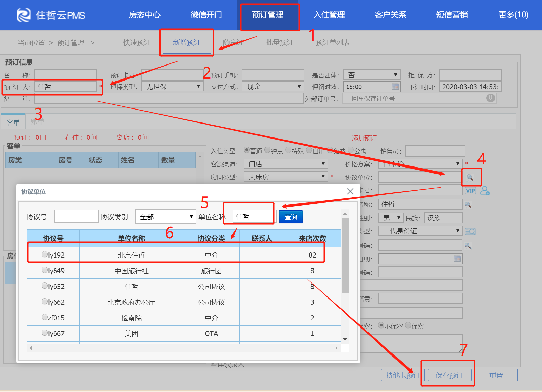Click the 预订手机 input field
Screen dimensions: 542x392
273,75
